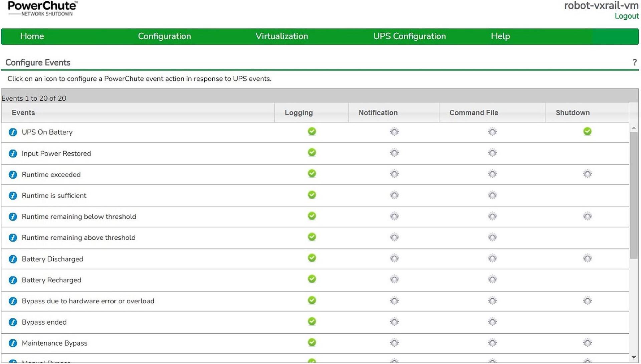Click info icon for Runtime remaining above threshold

click(13, 238)
